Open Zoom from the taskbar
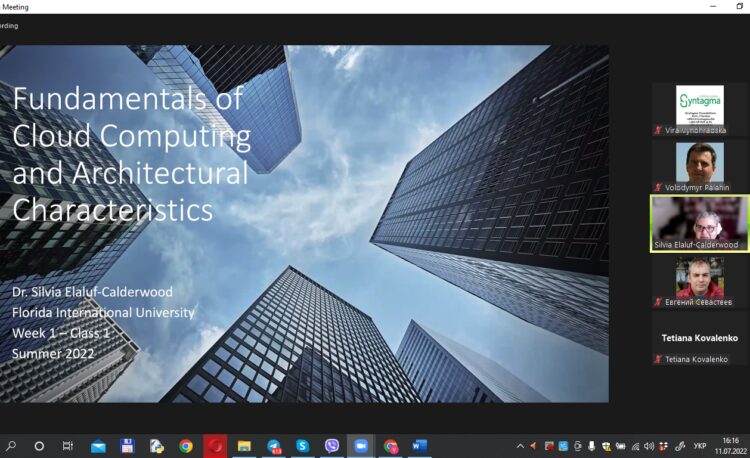 pyautogui.click(x=361, y=446)
